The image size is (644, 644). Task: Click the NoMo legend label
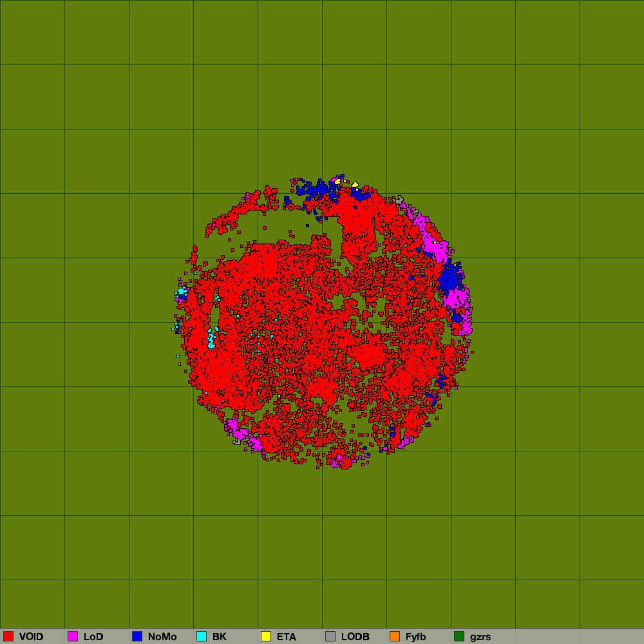pos(162,637)
